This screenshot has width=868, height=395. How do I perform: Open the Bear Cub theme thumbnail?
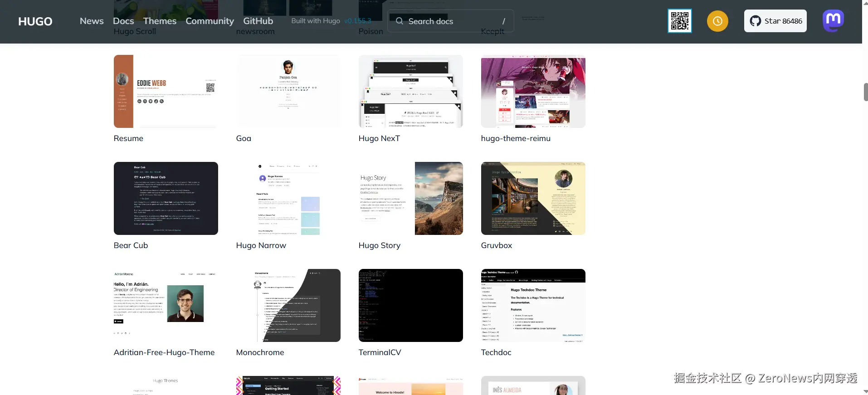pos(166,199)
